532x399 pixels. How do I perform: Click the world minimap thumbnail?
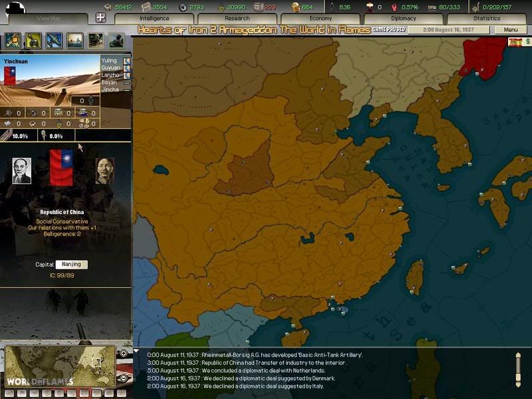[60, 365]
